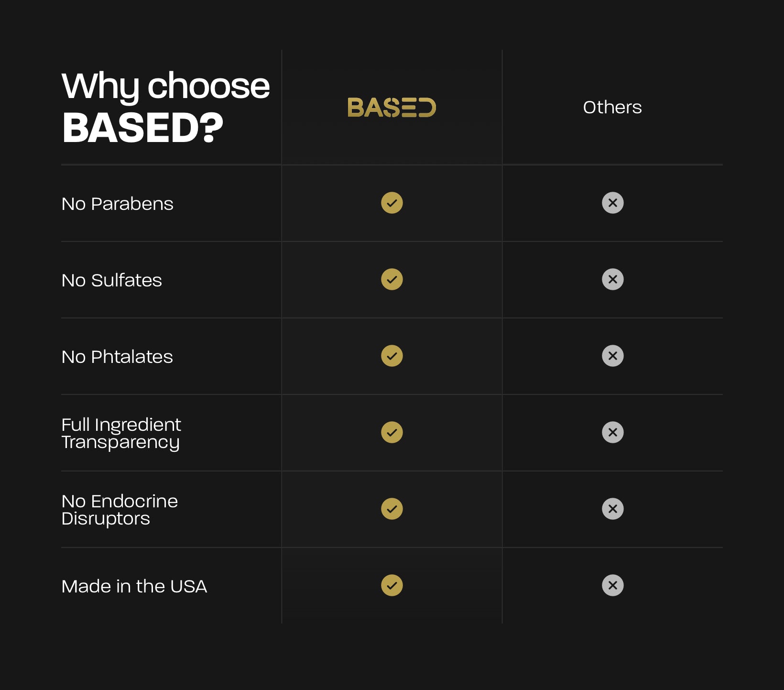
Task: Select the gold checkmark in No Sulfates row
Action: 392,279
